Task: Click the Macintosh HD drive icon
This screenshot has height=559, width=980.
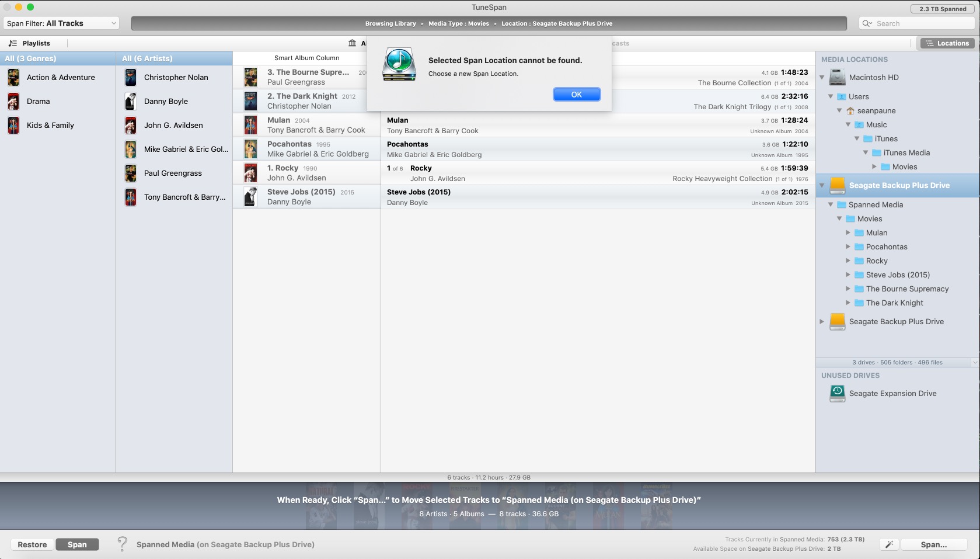Action: pos(837,77)
